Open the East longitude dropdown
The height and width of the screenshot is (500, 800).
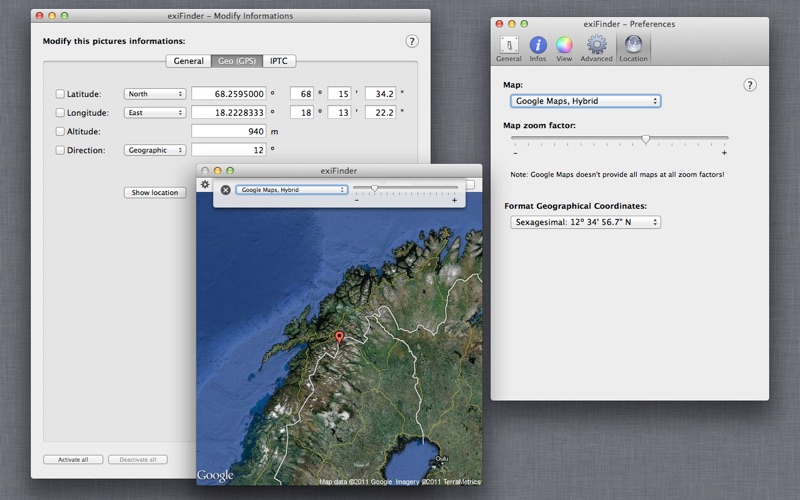[x=155, y=112]
